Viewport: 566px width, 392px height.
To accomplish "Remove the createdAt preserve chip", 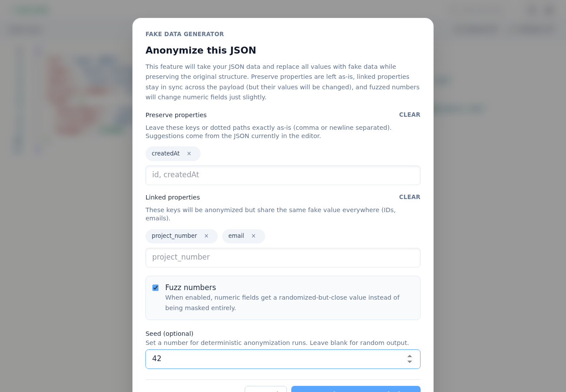I will (x=189, y=153).
